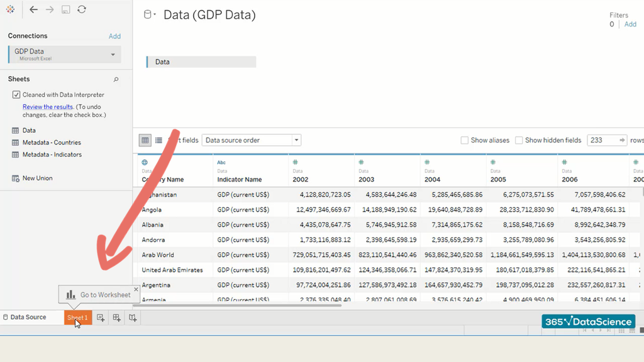Click the back arrow in the toolbar
644x362 pixels.
[x=34, y=9]
